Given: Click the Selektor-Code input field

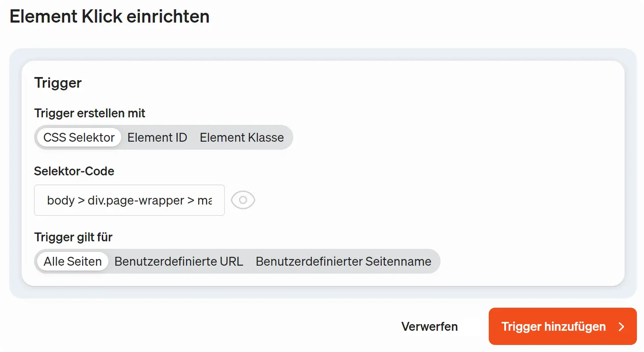Looking at the screenshot, I should tap(129, 200).
